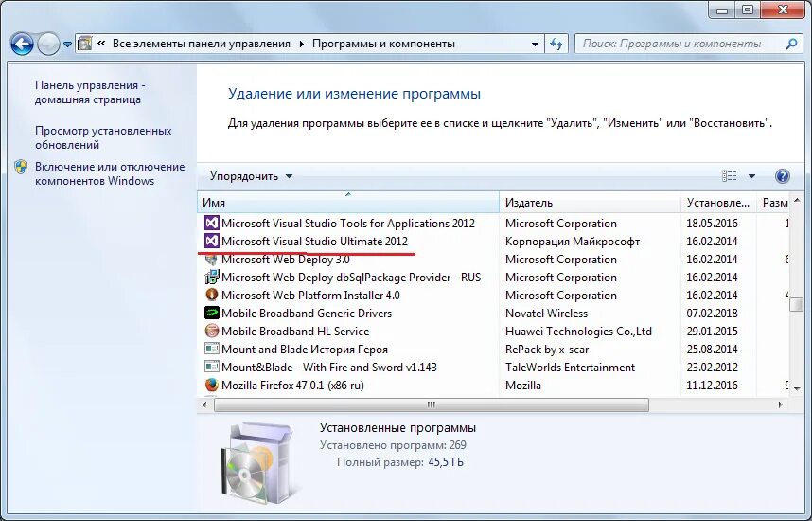Click publisher Корпорация Майкрософт cell
The height and width of the screenshot is (521, 812).
pos(573,241)
